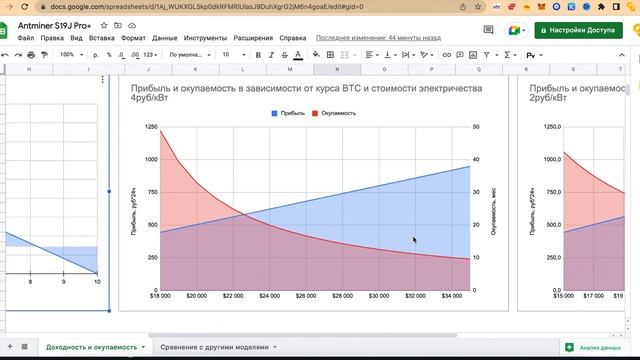Open browser extensions puzzle icon
The height and width of the screenshot is (360, 640).
(601, 7)
